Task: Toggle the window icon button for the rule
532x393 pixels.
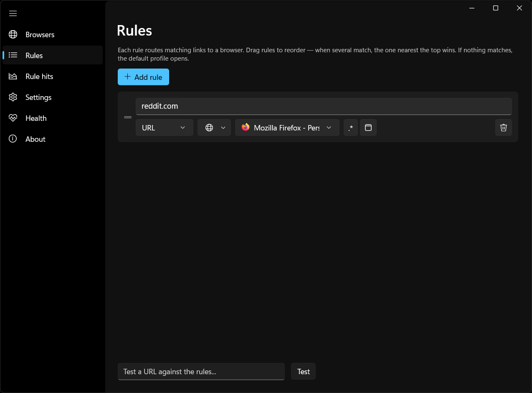Action: point(368,128)
